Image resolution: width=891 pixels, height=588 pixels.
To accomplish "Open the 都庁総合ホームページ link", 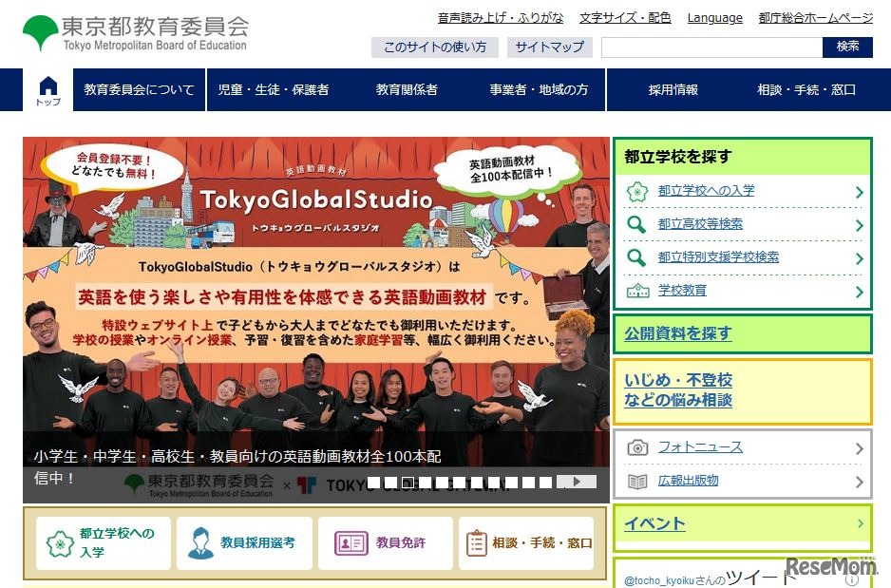I will tap(815, 18).
